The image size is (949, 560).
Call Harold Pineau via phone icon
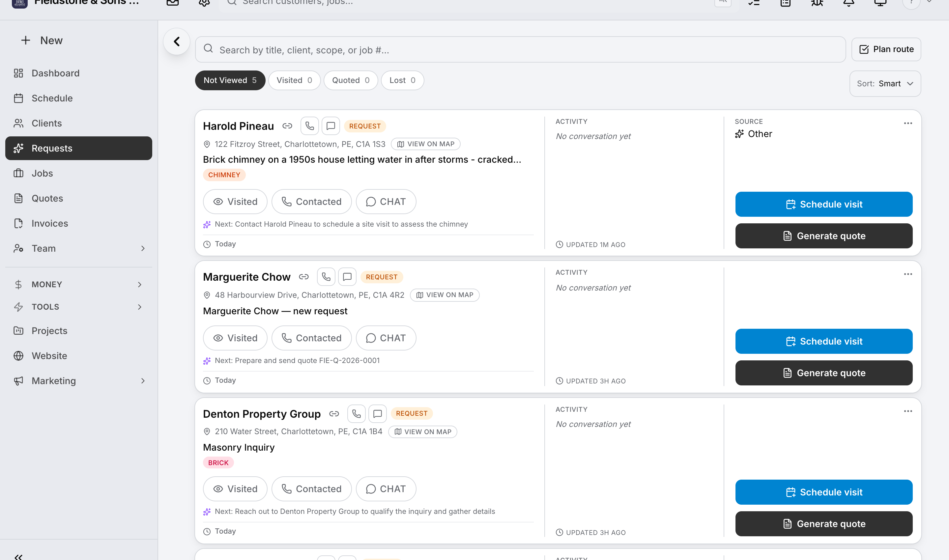[x=309, y=126]
